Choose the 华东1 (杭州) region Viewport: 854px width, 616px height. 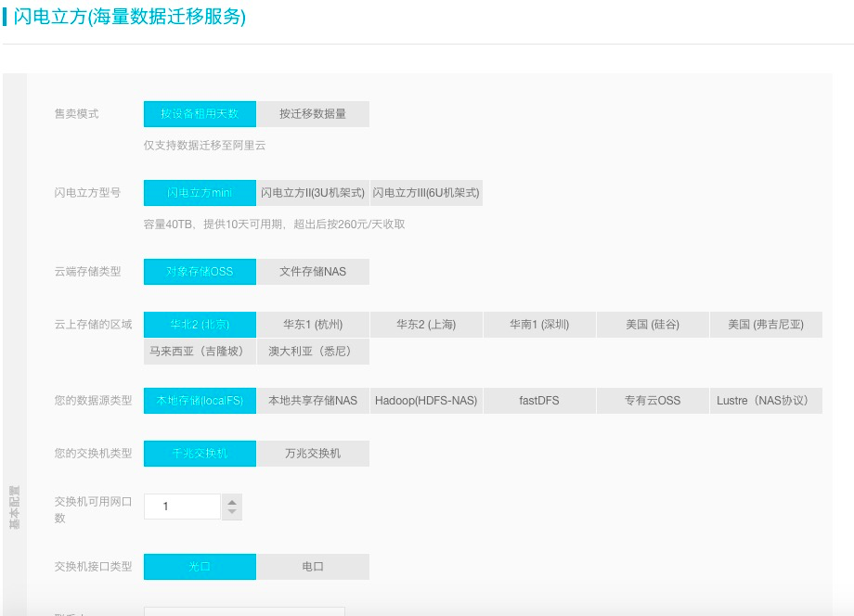[x=313, y=325]
